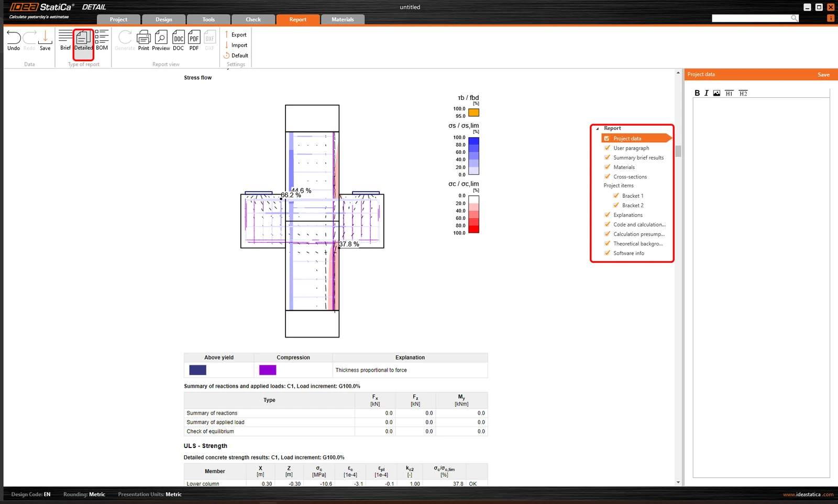This screenshot has width=838, height=504.
Task: Click the search magnifier icon
Action: coord(794,18)
